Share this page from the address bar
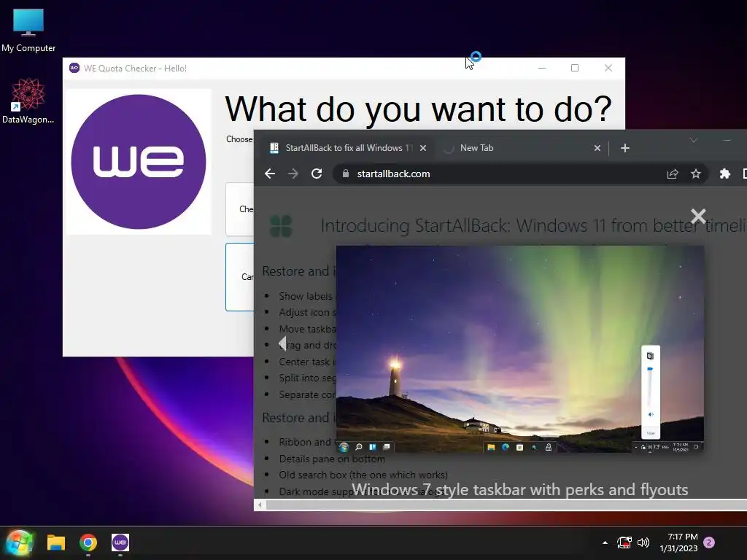 pyautogui.click(x=672, y=174)
